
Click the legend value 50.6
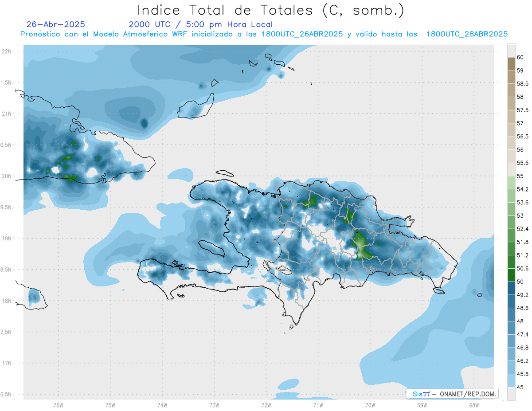coord(522,269)
